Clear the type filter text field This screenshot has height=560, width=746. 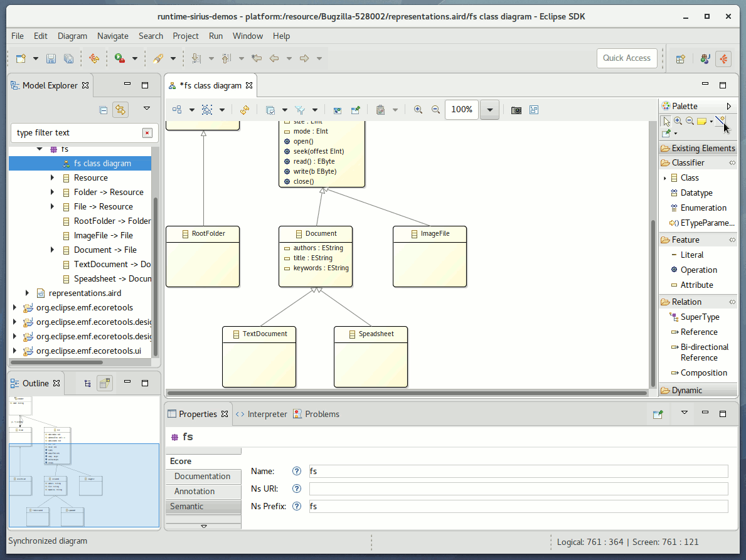[147, 133]
